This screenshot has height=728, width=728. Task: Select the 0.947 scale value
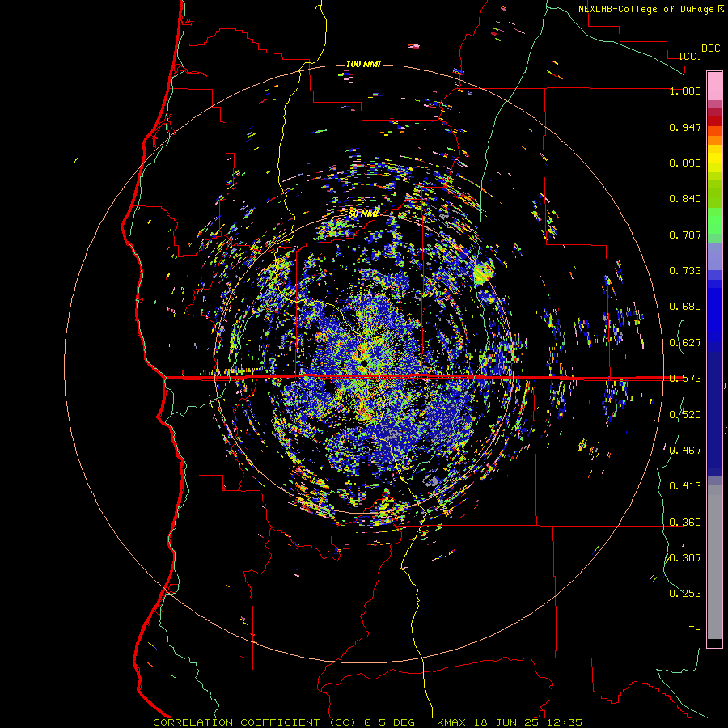click(685, 127)
